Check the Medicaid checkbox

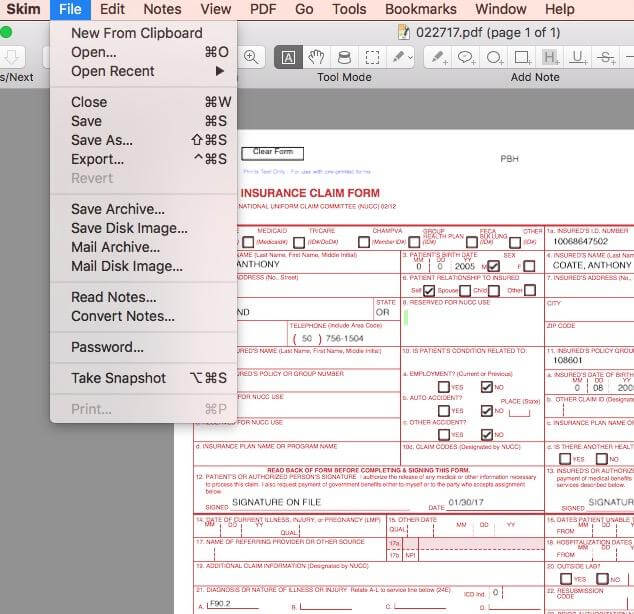tap(248, 242)
